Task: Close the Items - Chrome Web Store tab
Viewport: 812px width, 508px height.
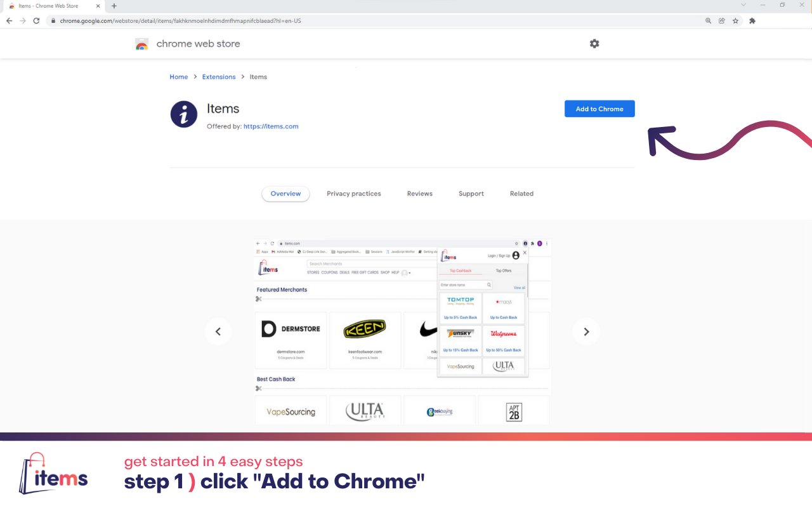Action: [99, 6]
